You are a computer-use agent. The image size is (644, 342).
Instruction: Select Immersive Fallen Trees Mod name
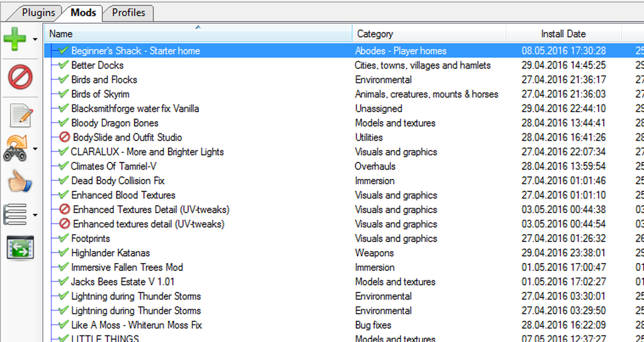[x=127, y=268]
